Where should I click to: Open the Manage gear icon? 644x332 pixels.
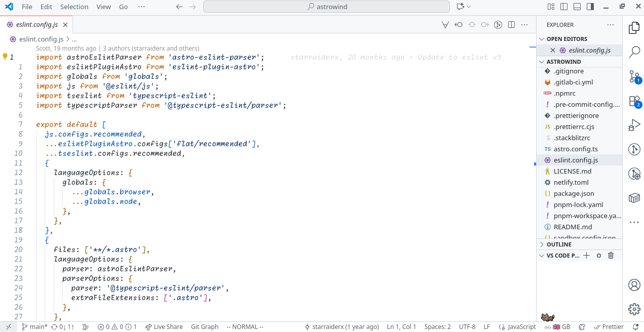coord(634,309)
